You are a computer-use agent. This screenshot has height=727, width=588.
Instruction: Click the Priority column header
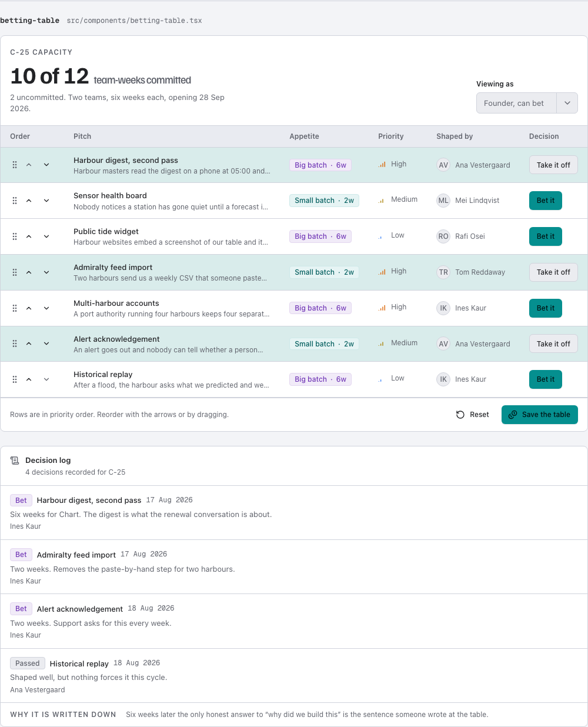391,136
